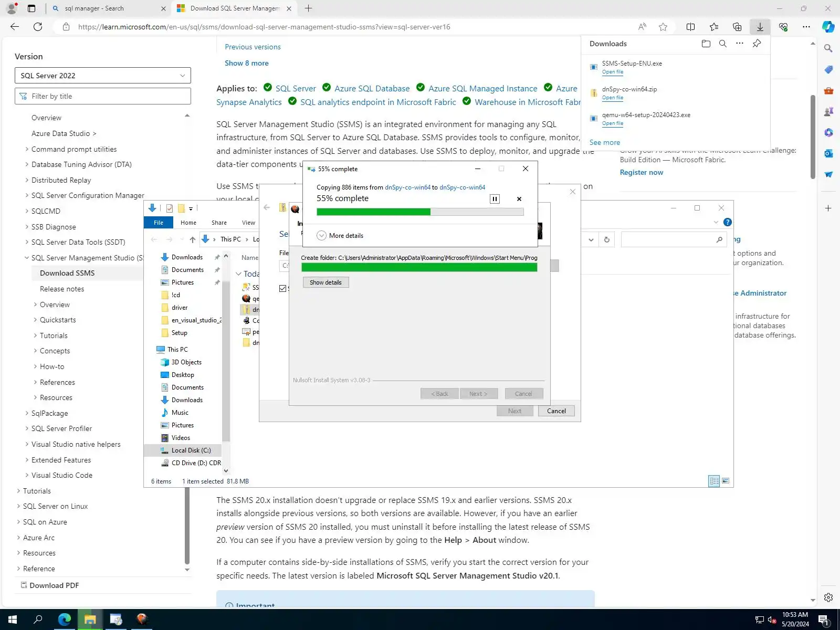Click See more in Downloads panel
This screenshot has width=840, height=630.
tap(605, 142)
